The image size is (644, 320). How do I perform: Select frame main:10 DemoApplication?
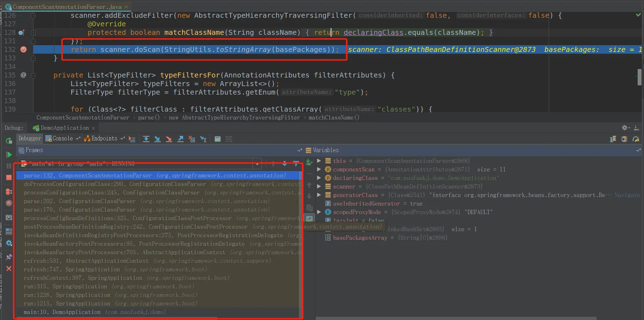pyautogui.click(x=159, y=312)
